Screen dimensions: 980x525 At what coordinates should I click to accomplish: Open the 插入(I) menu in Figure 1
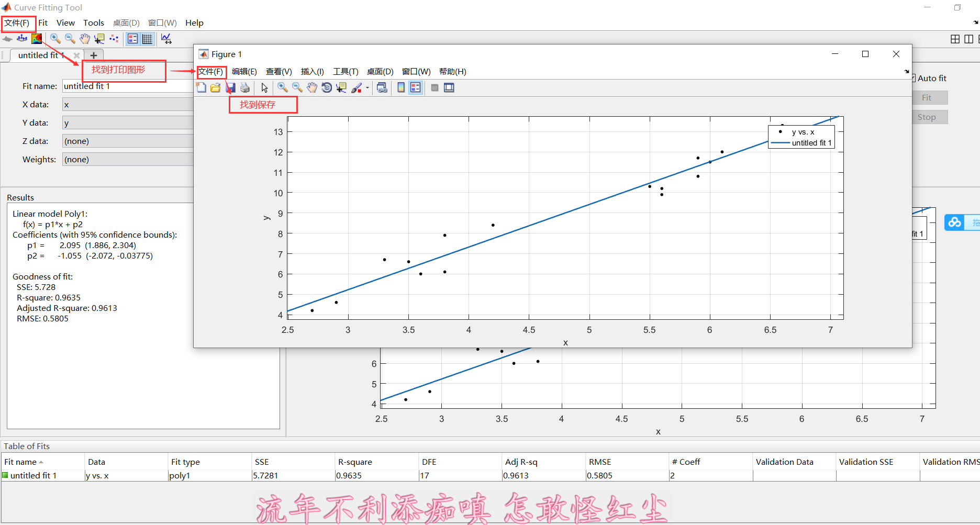coord(312,71)
